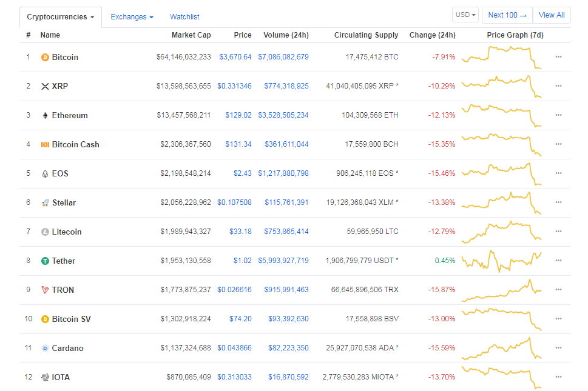Open the Cardano name link

click(x=67, y=349)
